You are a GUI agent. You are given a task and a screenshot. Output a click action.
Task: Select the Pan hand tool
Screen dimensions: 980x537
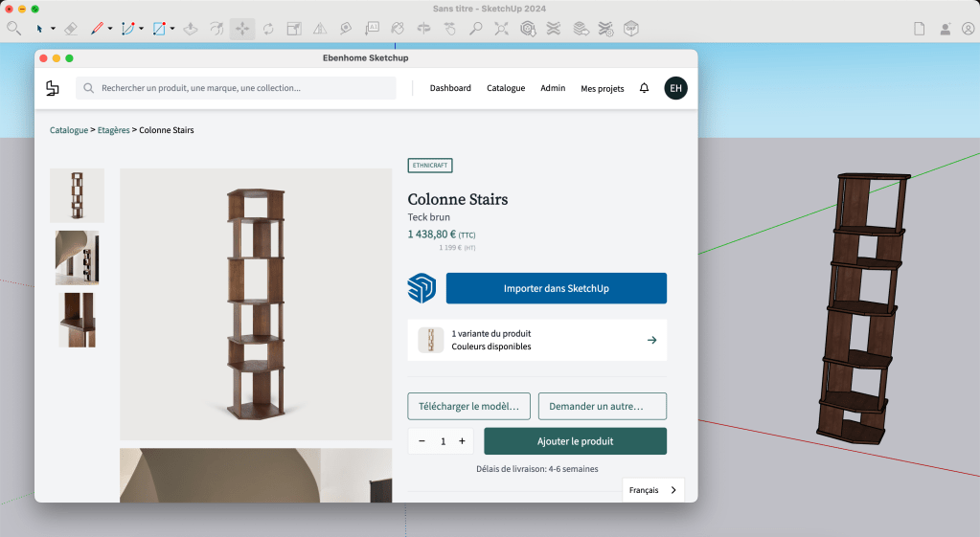click(450, 29)
